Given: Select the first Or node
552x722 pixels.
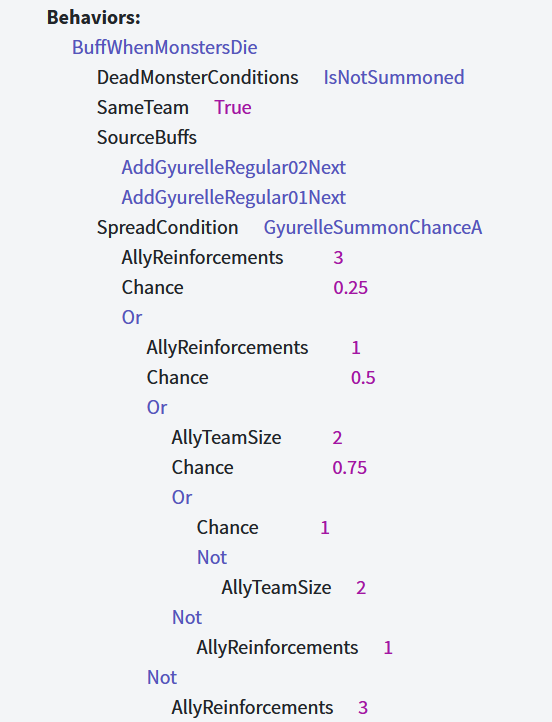Looking at the screenshot, I should pos(132,317).
